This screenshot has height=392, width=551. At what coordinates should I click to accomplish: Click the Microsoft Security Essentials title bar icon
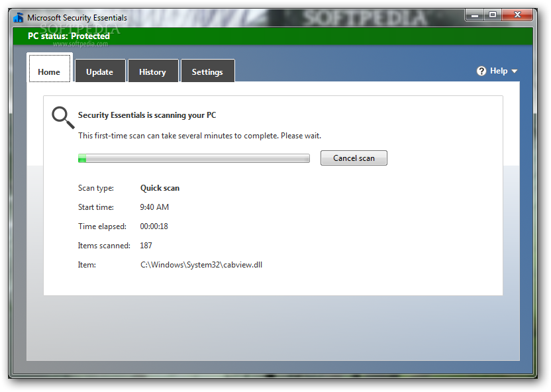click(x=19, y=18)
